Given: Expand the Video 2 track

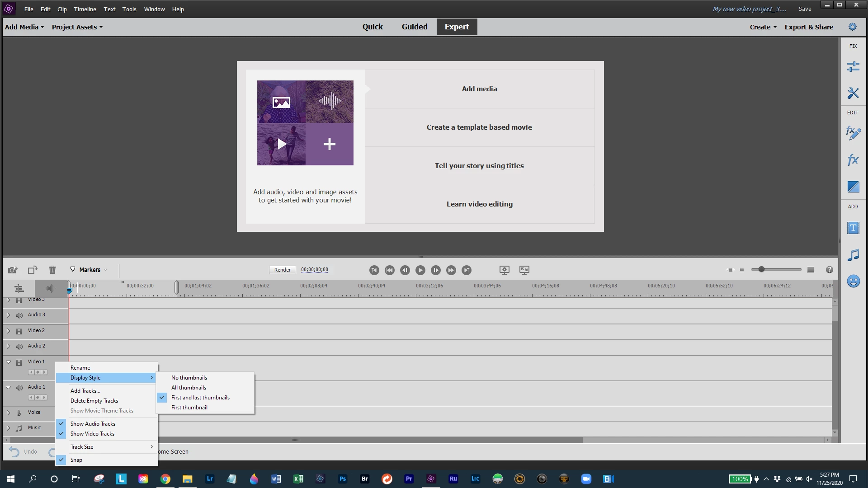Looking at the screenshot, I should pos(8,331).
